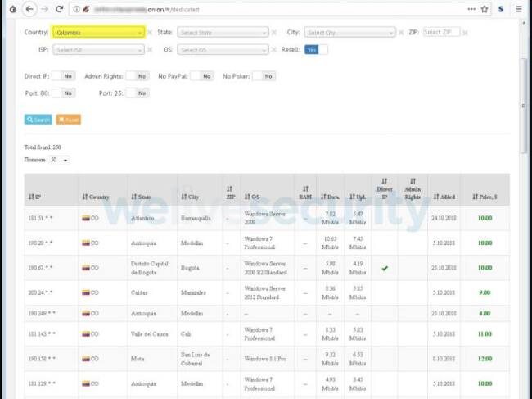Click the ZIP input field
The height and width of the screenshot is (399, 532).
coord(439,33)
